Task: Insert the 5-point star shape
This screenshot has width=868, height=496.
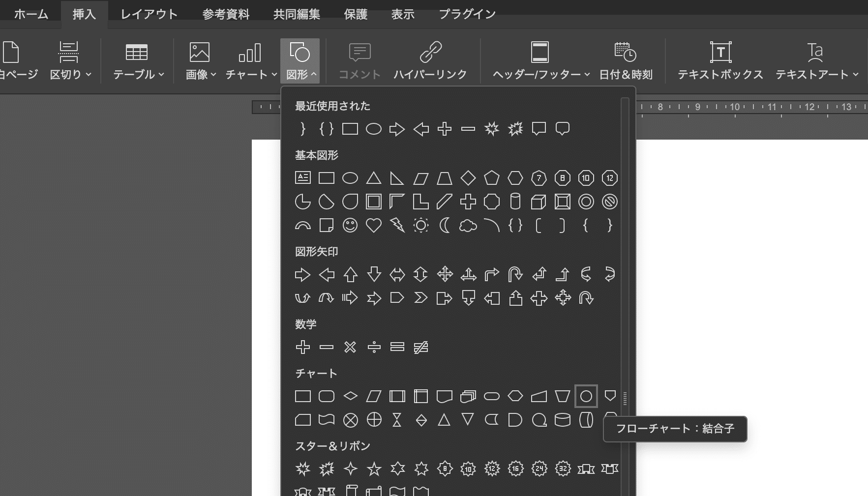Action: 374,469
